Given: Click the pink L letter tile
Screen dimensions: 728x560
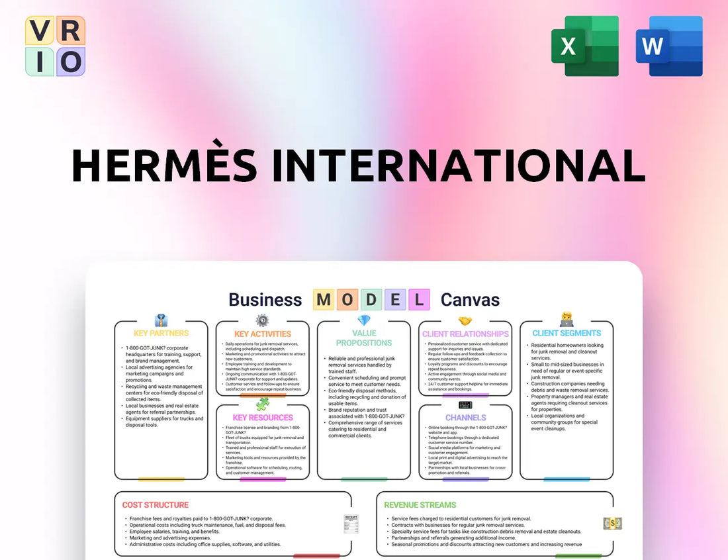Looking at the screenshot, I should point(419,300).
